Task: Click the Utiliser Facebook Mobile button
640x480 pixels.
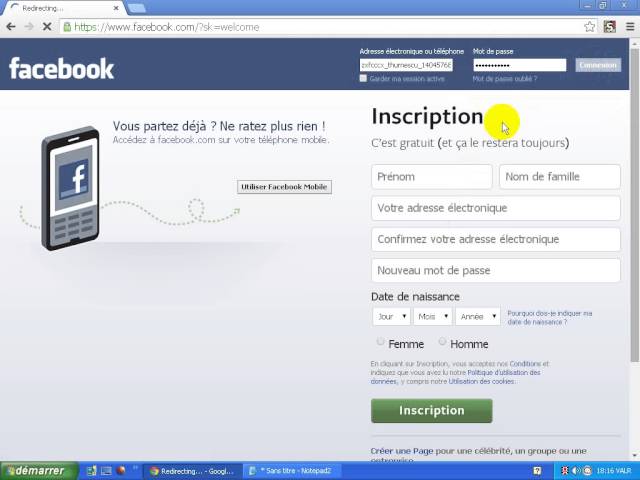Action: point(284,187)
